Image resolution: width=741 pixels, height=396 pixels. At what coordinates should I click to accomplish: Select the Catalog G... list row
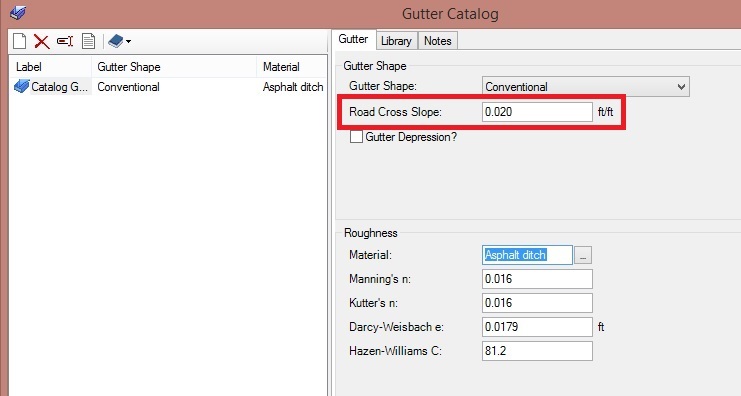tap(168, 87)
